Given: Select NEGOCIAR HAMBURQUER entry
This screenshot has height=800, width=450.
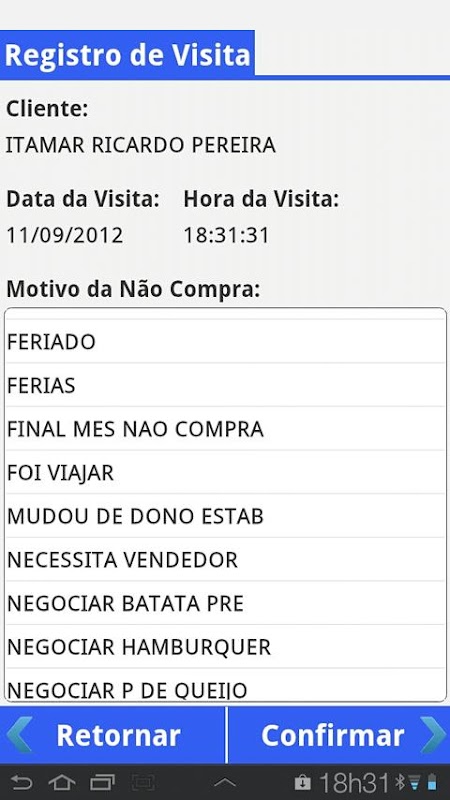Looking at the screenshot, I should pos(225,647).
